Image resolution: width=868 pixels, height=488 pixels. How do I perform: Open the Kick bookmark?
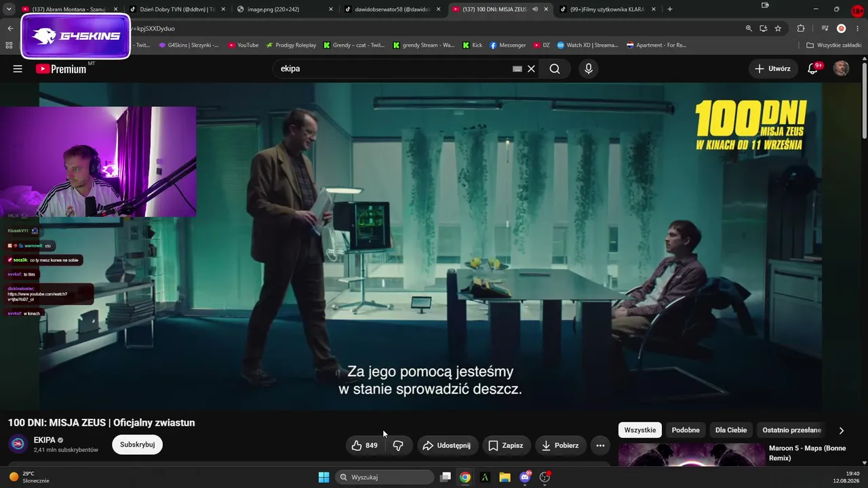tap(473, 45)
